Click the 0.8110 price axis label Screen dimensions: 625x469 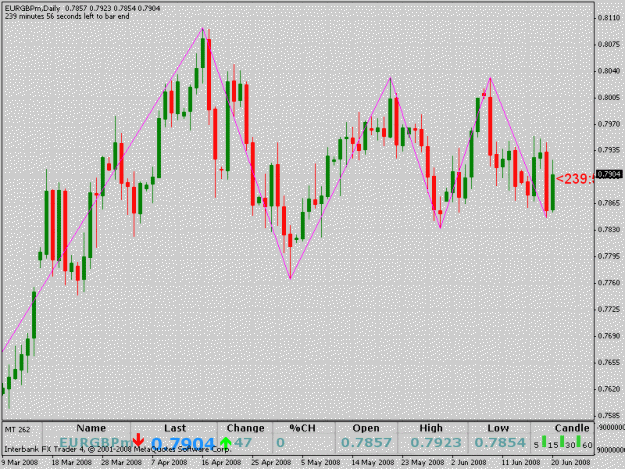609,18
